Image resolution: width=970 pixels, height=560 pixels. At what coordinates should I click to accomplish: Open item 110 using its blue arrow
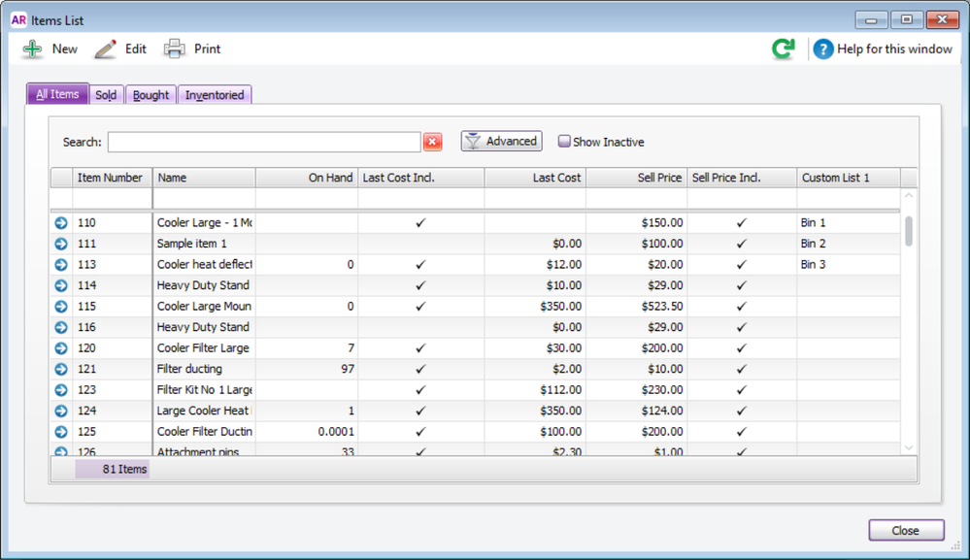[x=61, y=223]
